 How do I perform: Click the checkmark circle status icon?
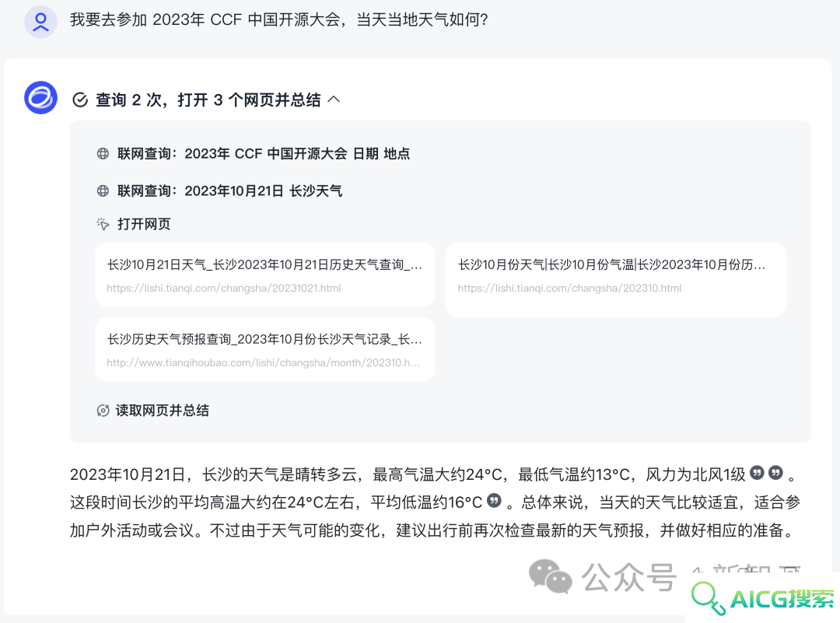[80, 100]
